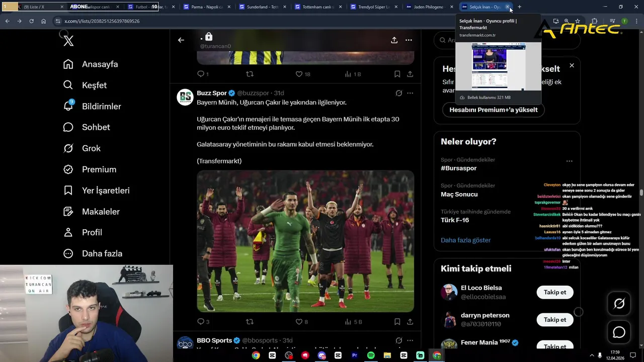Open Grok from the sidebar
Screen dimensions: 644x362
pos(82,148)
